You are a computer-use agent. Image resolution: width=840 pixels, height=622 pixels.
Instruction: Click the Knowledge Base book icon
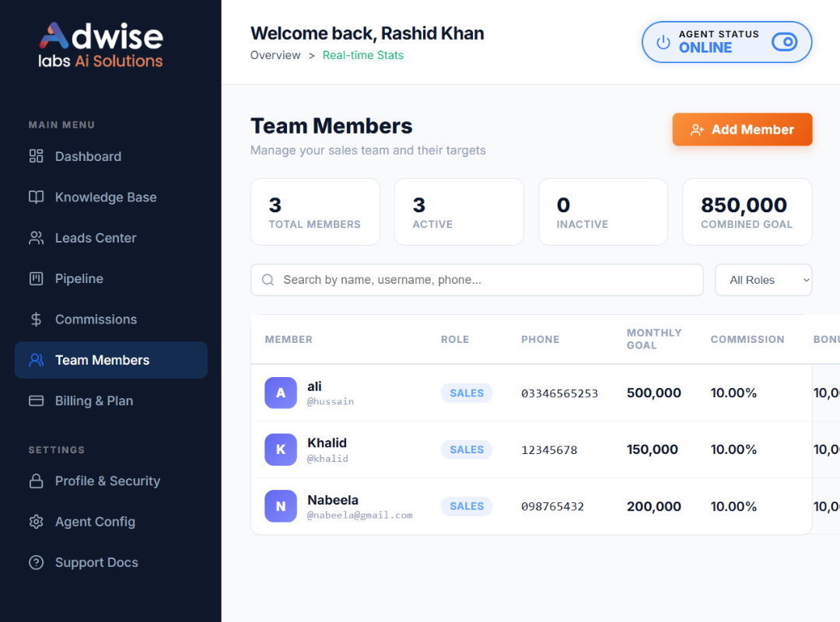[x=36, y=197]
